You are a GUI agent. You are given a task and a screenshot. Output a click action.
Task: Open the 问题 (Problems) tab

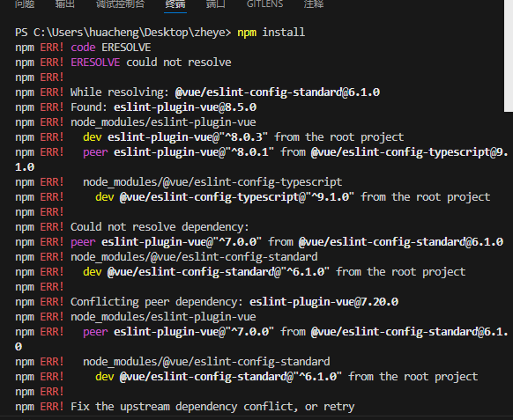pyautogui.click(x=25, y=4)
